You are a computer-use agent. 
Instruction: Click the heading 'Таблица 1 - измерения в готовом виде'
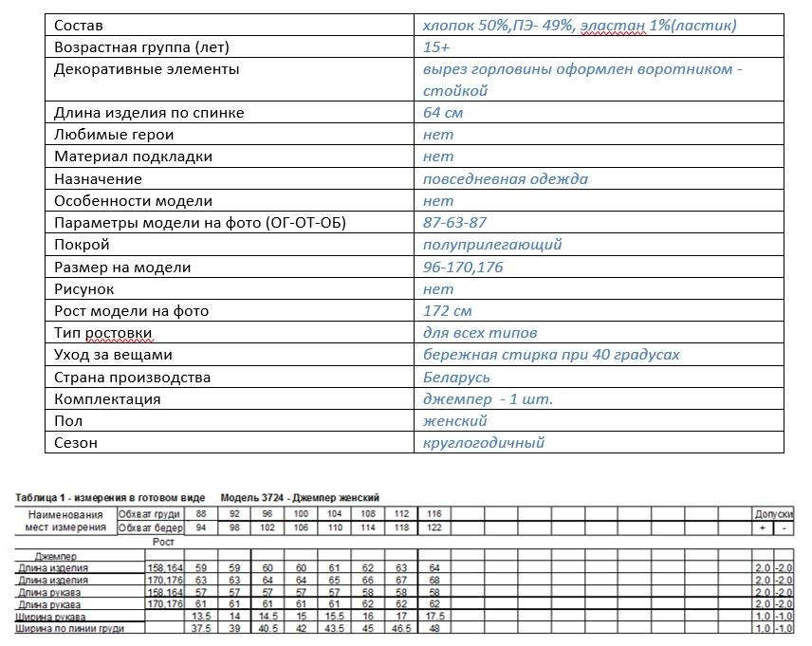click(110, 498)
